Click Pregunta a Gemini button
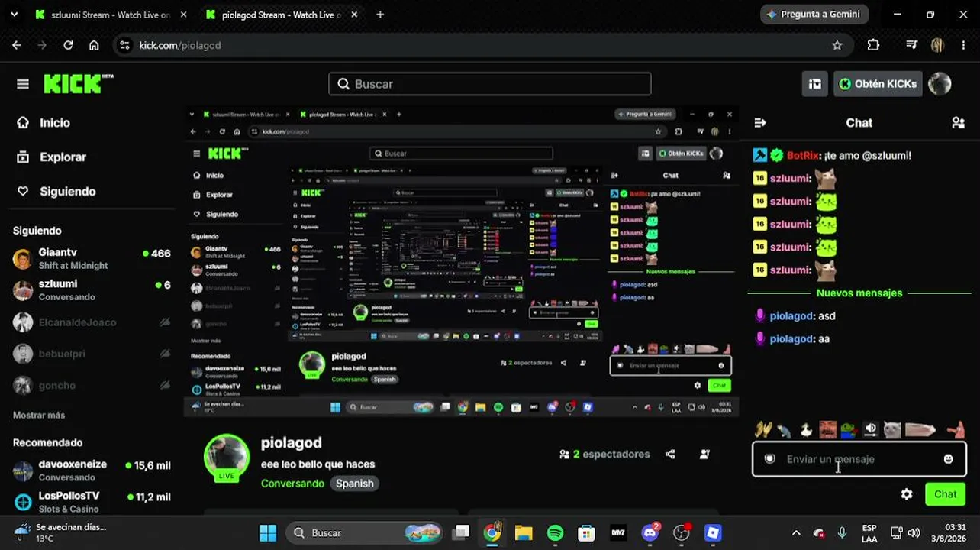Image resolution: width=980 pixels, height=550 pixels. (x=814, y=15)
